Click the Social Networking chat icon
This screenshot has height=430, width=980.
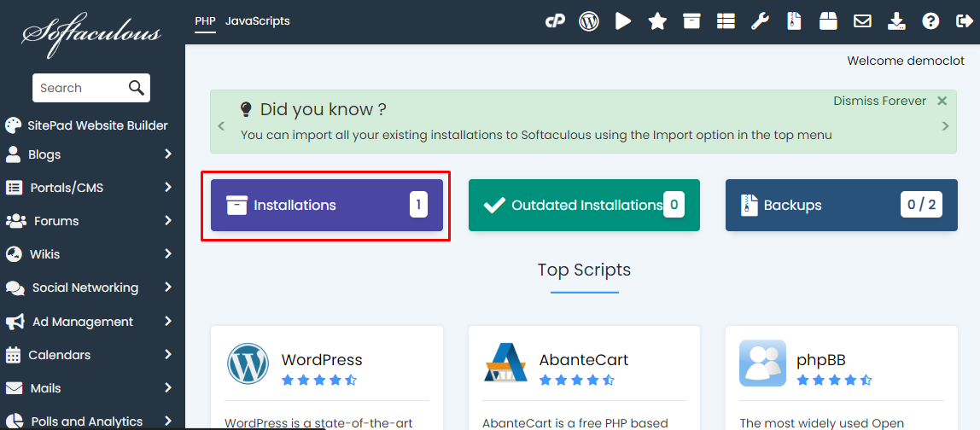pos(15,288)
